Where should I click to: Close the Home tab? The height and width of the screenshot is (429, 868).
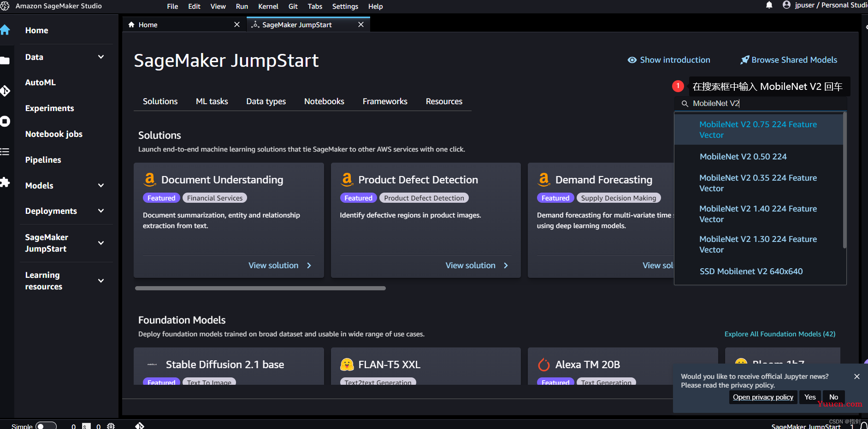237,24
